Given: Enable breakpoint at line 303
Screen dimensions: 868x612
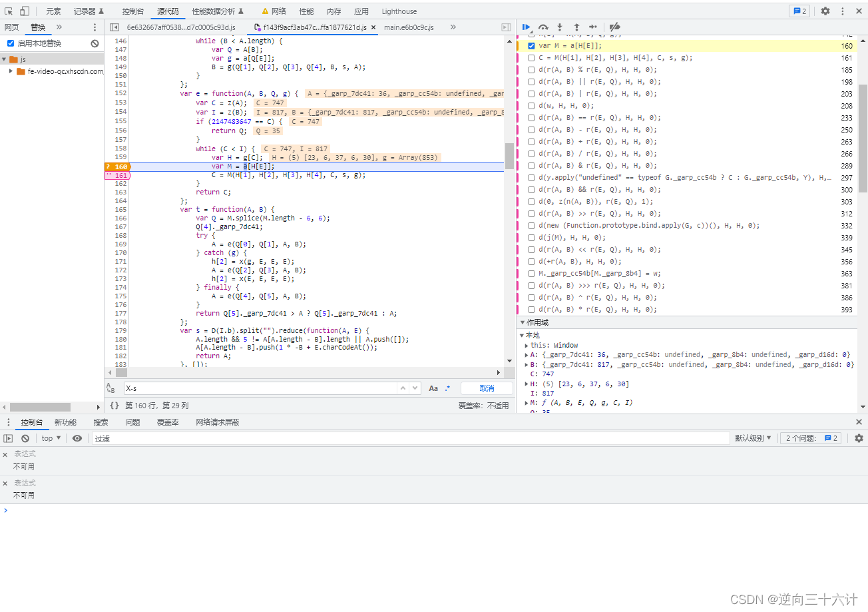Looking at the screenshot, I should coord(531,202).
